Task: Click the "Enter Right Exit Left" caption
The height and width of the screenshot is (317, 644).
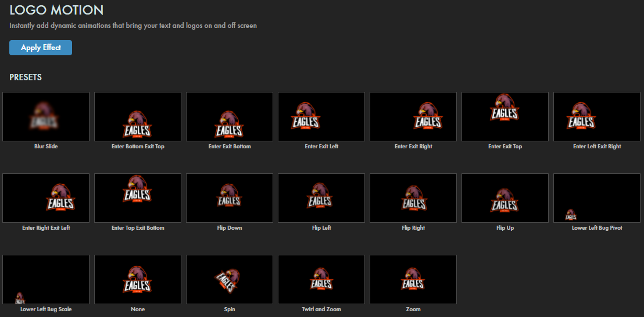Action: tap(46, 228)
